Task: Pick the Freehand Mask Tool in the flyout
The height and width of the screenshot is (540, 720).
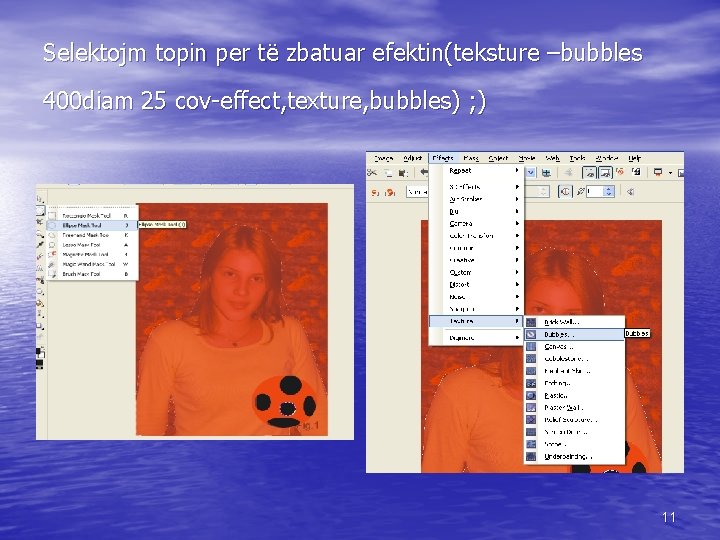Action: coord(92,235)
